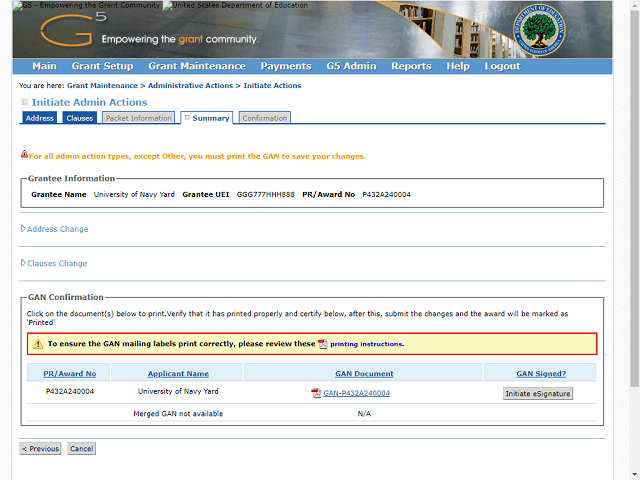Open the Reports menu
Image resolution: width=640 pixels, height=480 pixels.
coord(411,66)
